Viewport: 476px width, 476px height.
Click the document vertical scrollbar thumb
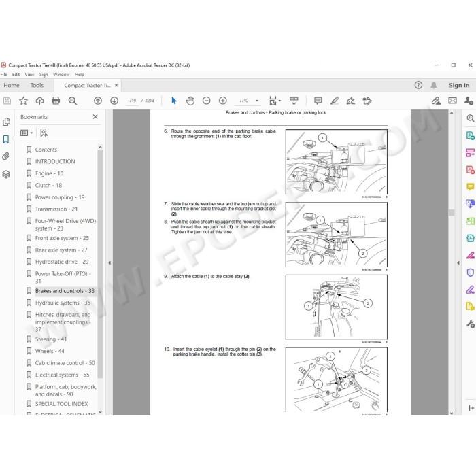click(x=452, y=212)
